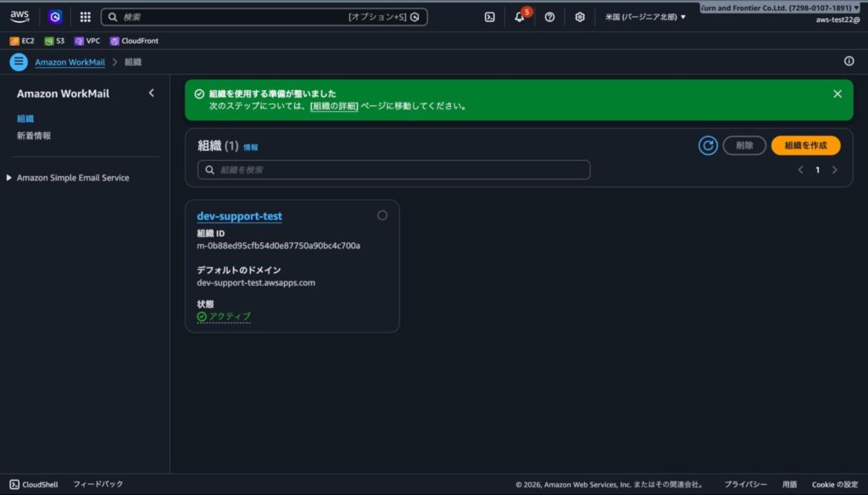868x495 pixels.
Task: Open the info panel icon at right
Action: pos(849,61)
